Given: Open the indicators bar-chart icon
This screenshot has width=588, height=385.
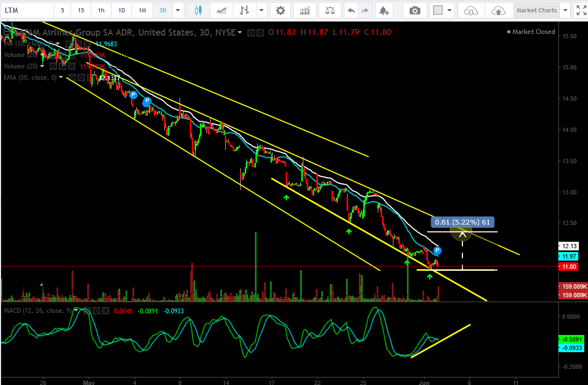Looking at the screenshot, I should 305,10.
